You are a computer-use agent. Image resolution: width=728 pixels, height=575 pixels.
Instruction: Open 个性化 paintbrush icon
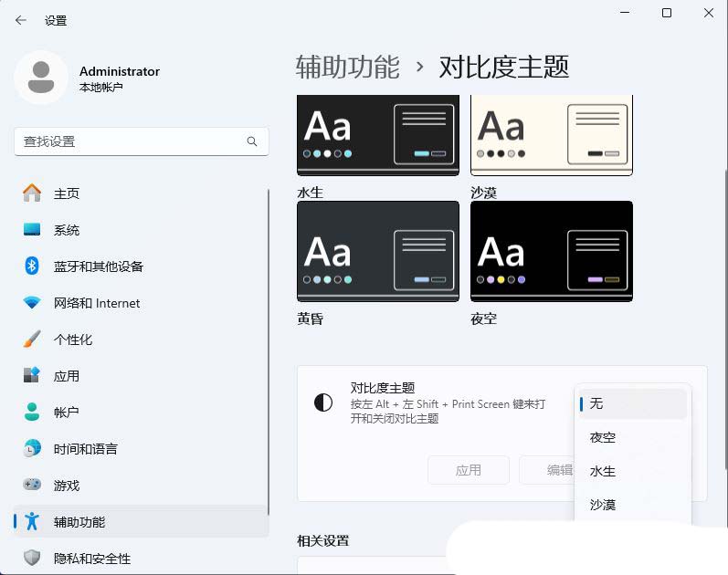32,340
